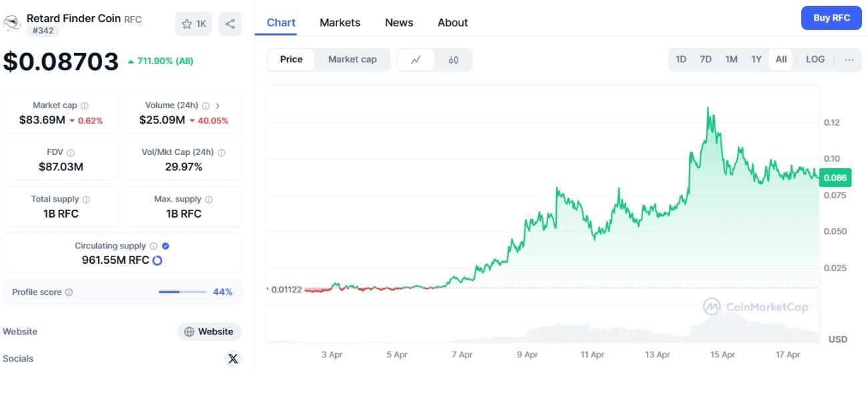Open the Website link button
868x394 pixels.
point(209,331)
